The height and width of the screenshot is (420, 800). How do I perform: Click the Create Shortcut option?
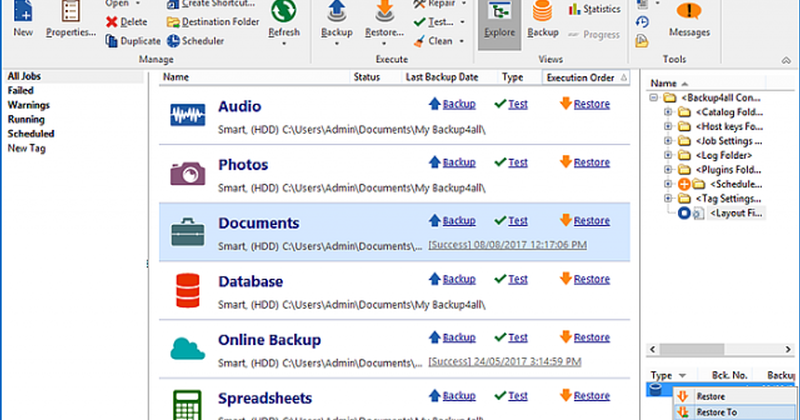211,4
